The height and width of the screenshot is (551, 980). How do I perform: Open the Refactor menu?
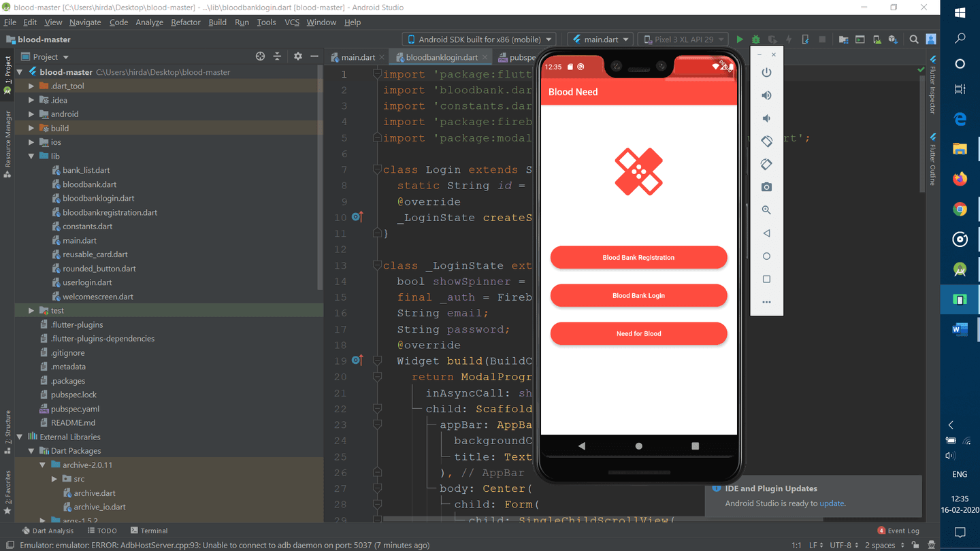tap(185, 22)
